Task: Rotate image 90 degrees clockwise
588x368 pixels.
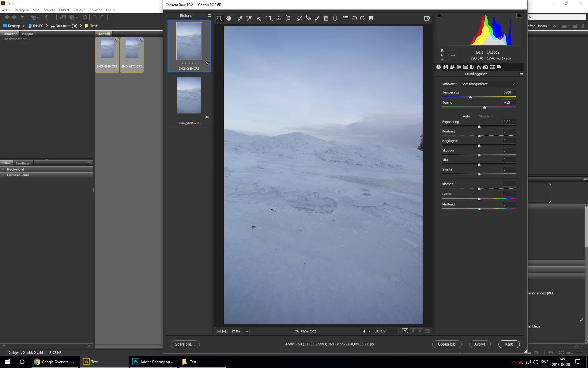Action: click(362, 18)
